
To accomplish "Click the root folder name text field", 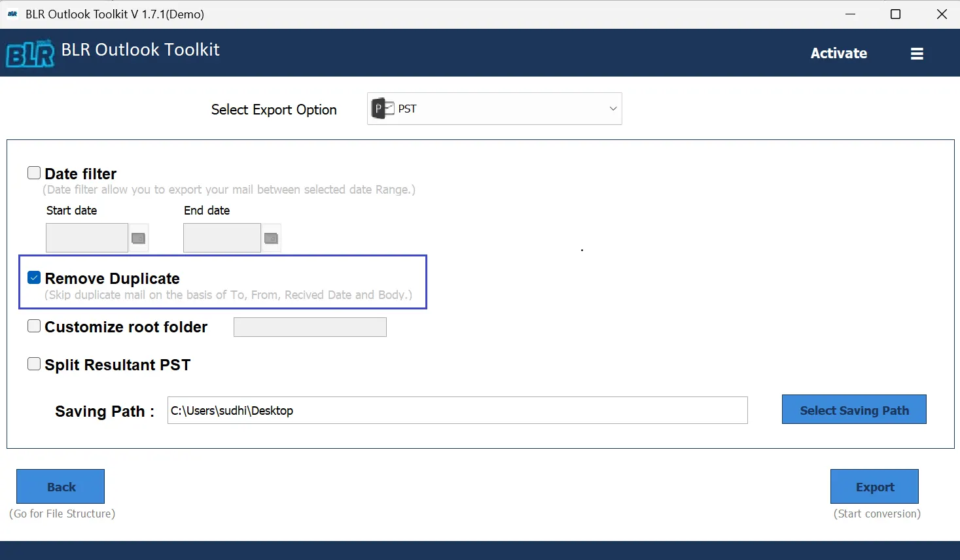I will (310, 326).
